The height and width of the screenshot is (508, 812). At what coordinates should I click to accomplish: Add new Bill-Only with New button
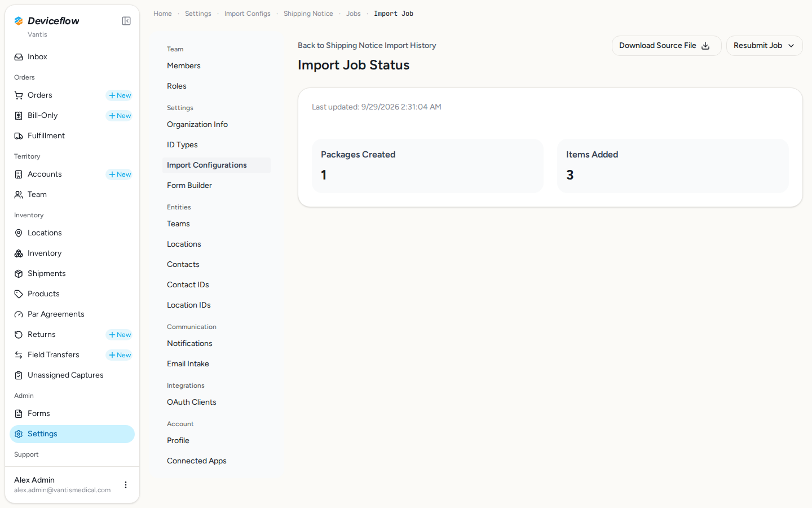click(120, 116)
